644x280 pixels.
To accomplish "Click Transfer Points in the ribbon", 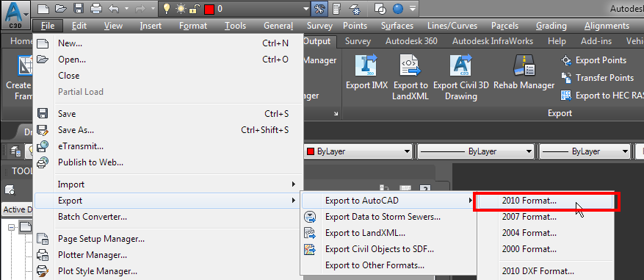I will pos(597,78).
